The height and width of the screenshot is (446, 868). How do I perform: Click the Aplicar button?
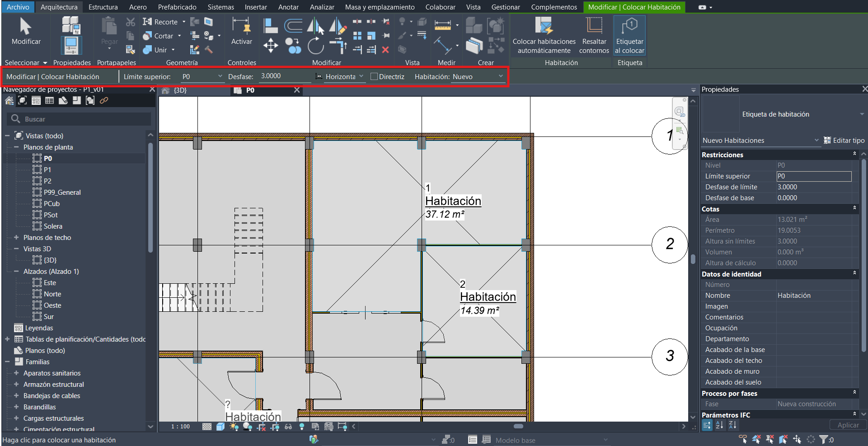[x=848, y=425]
